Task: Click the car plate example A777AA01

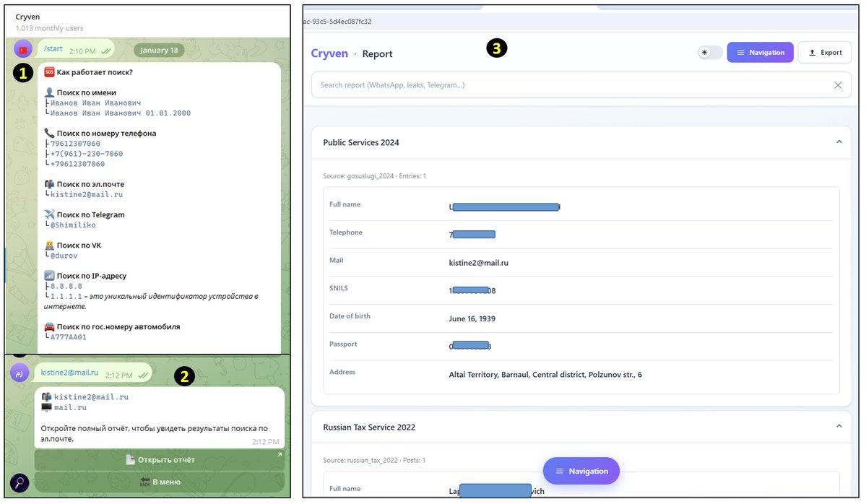Action: [x=69, y=337]
